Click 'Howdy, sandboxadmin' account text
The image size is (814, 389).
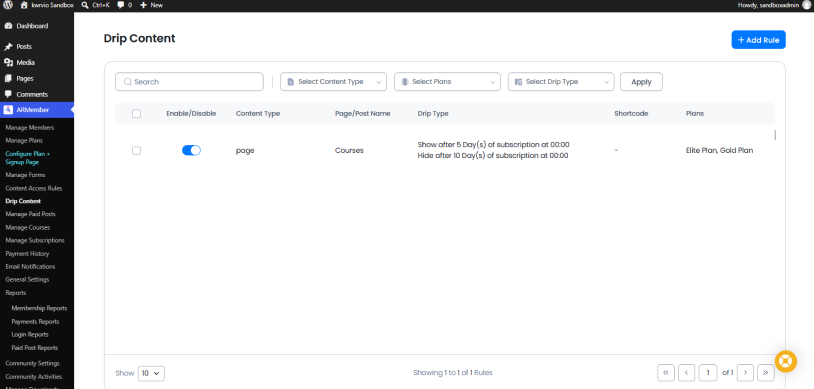tap(768, 5)
